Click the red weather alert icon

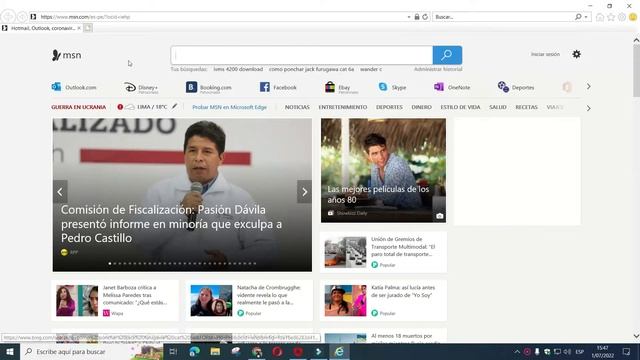pos(120,107)
